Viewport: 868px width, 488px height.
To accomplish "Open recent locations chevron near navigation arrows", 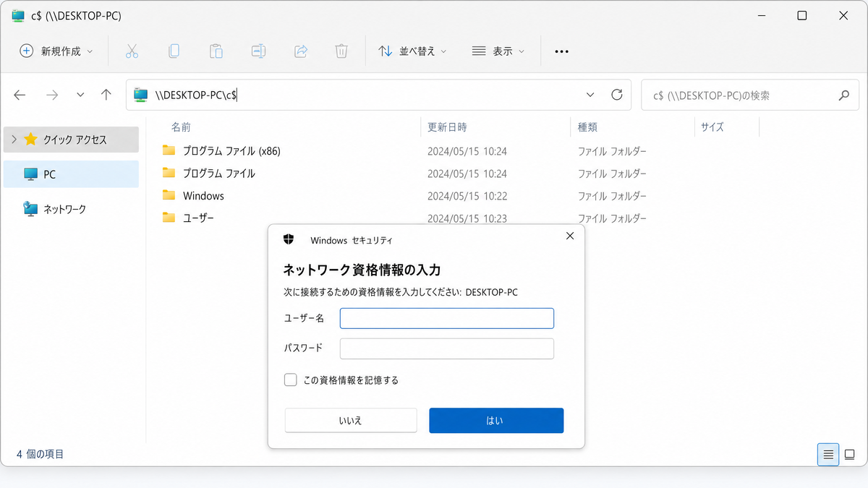I will (80, 95).
